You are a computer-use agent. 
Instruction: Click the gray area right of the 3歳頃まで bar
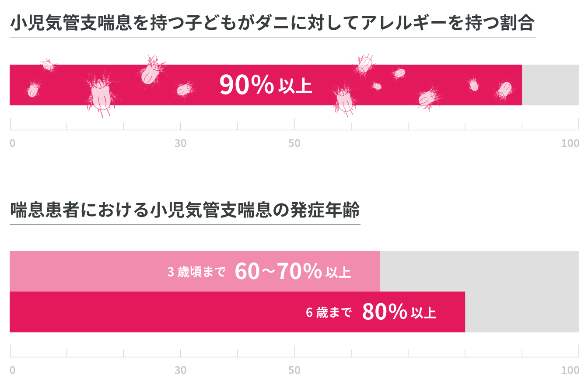pos(479,271)
